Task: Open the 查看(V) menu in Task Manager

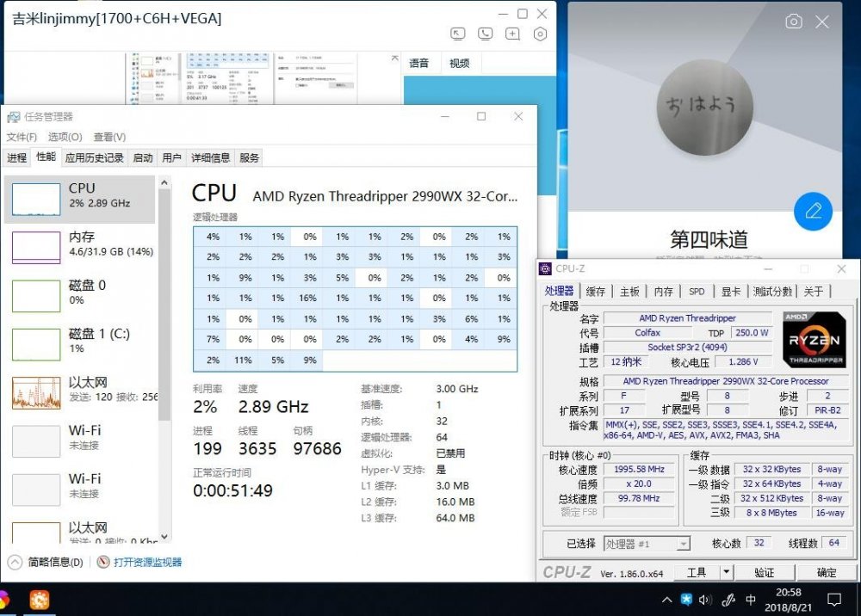Action: pos(110,137)
